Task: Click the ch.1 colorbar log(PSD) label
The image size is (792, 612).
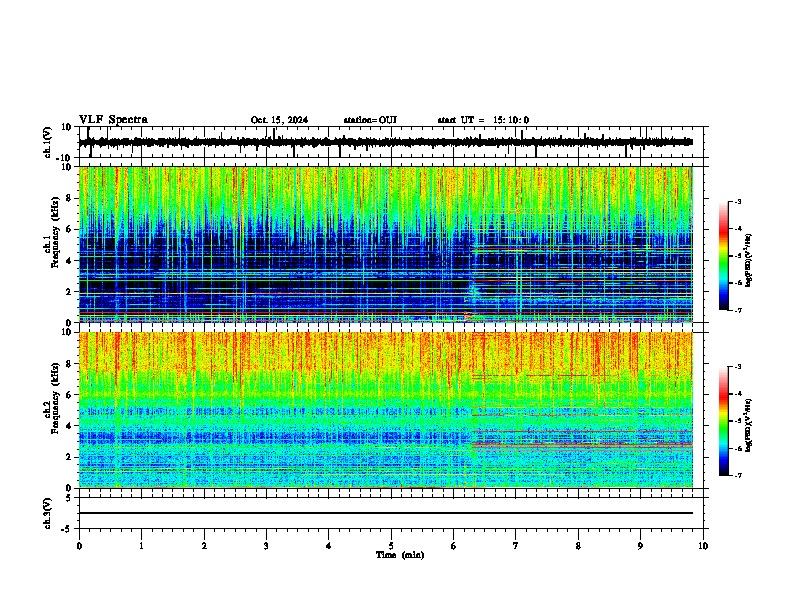Action: click(x=749, y=260)
